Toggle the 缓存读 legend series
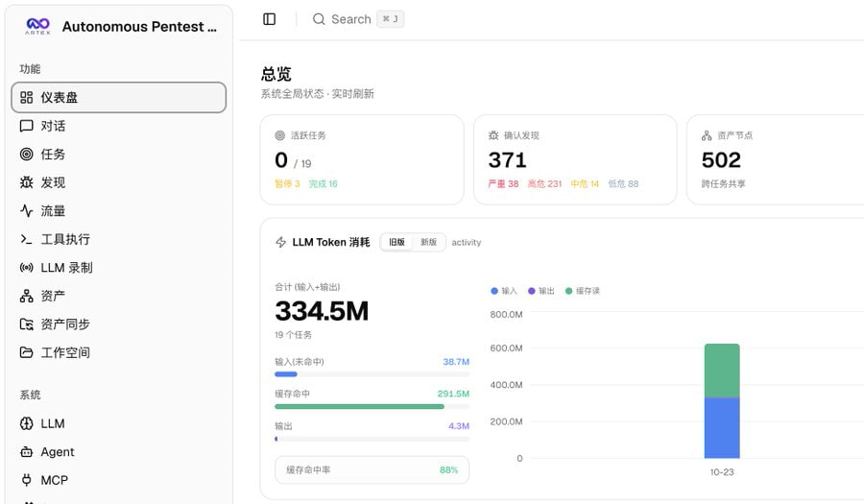 click(583, 291)
